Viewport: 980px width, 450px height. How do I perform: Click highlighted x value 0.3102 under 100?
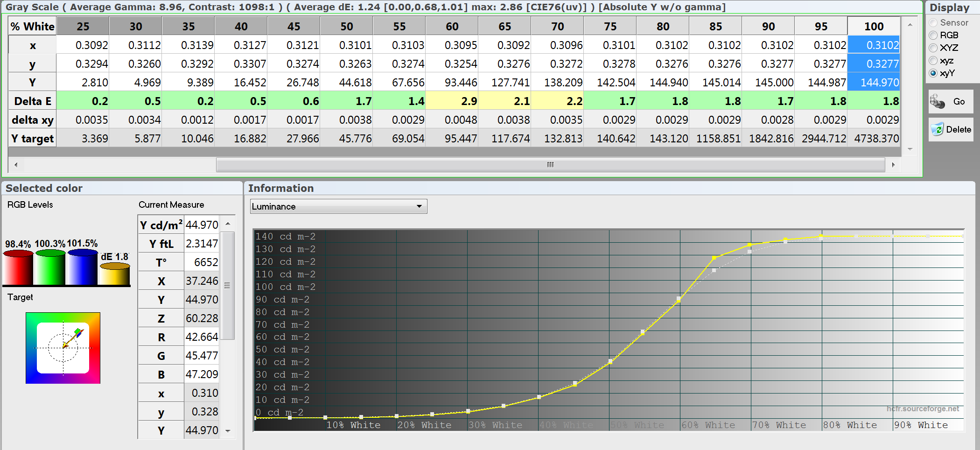(874, 45)
